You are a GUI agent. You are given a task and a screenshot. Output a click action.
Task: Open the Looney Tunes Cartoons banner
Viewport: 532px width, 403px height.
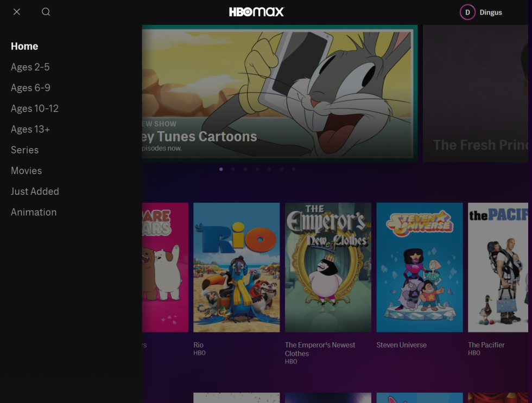coord(280,92)
